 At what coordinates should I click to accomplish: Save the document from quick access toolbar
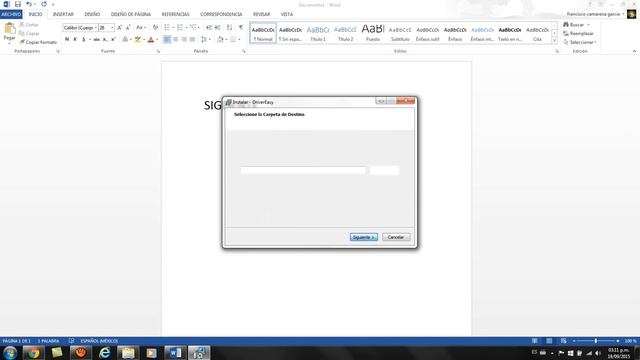[x=18, y=4]
